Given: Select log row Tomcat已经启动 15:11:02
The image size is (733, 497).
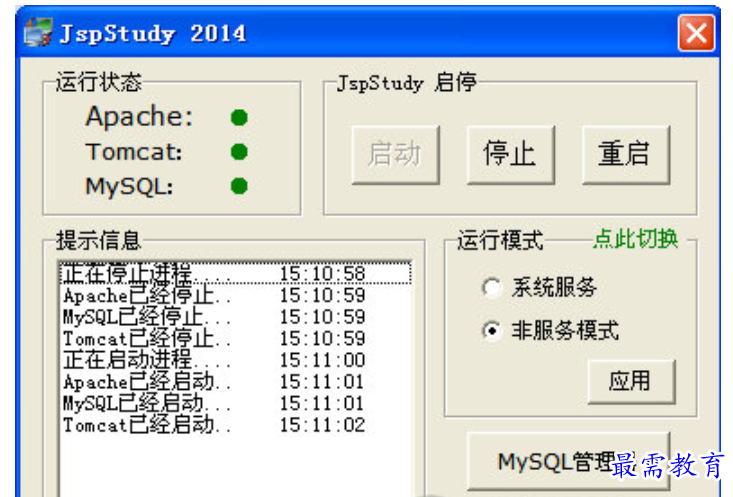Looking at the screenshot, I should pyautogui.click(x=236, y=425).
